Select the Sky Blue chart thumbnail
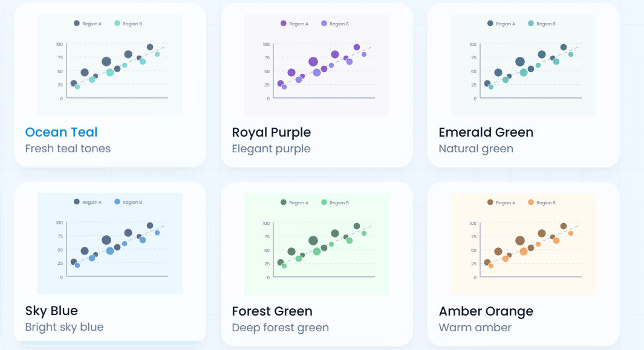Image resolution: width=644 pixels, height=350 pixels. [110, 242]
